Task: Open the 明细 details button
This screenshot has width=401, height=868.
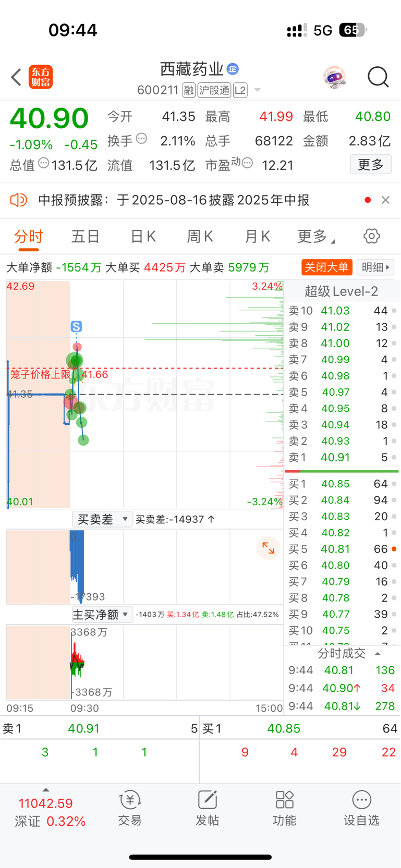Action: tap(375, 267)
